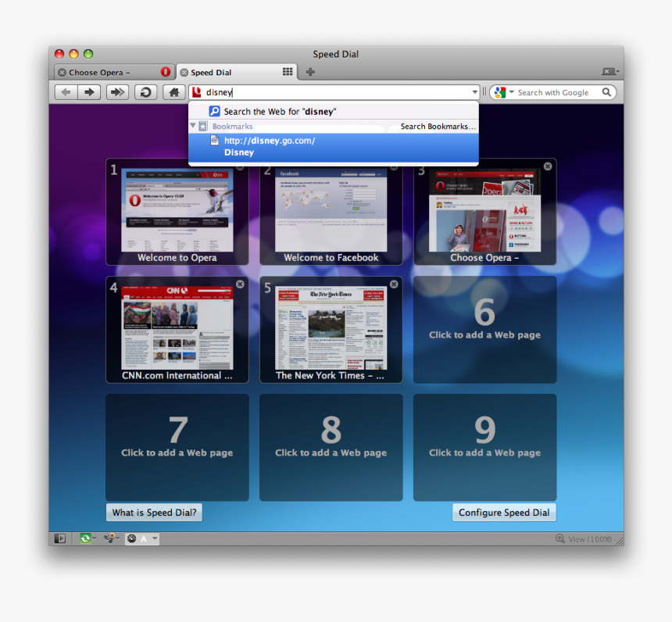
Task: Open the Choose Opera speed dial thumbnail
Action: pyautogui.click(x=484, y=212)
